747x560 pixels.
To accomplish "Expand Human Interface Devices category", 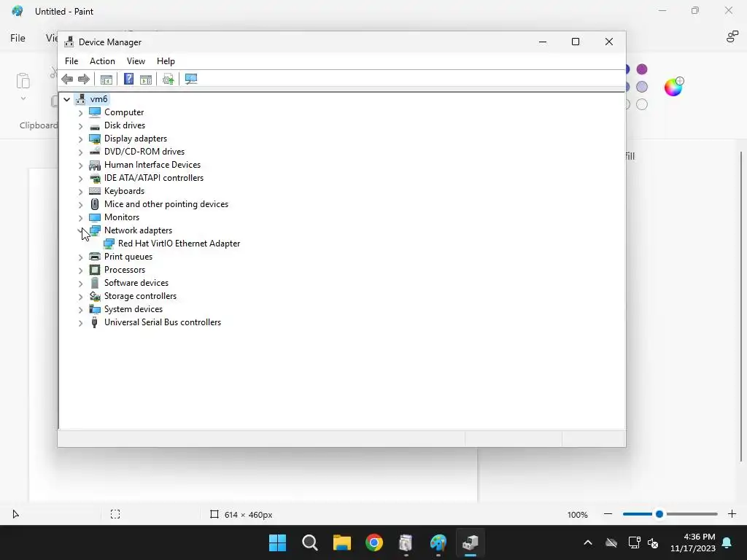I will coord(80,166).
